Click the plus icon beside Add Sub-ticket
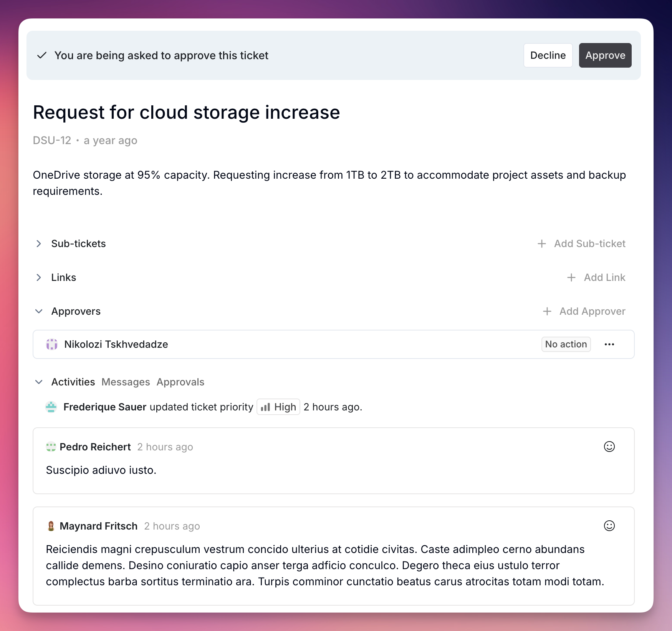The width and height of the screenshot is (672, 631). 542,244
